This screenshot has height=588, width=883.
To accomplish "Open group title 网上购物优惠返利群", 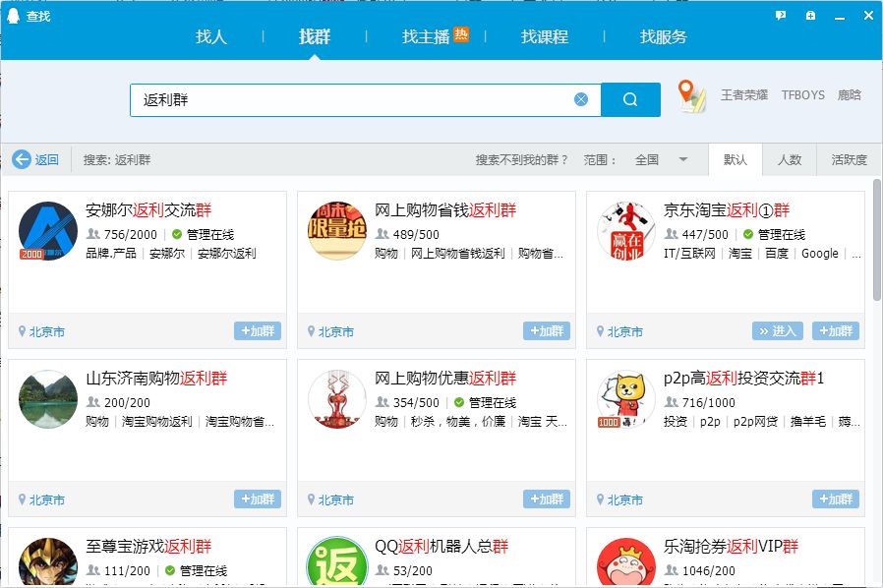I will (x=445, y=378).
